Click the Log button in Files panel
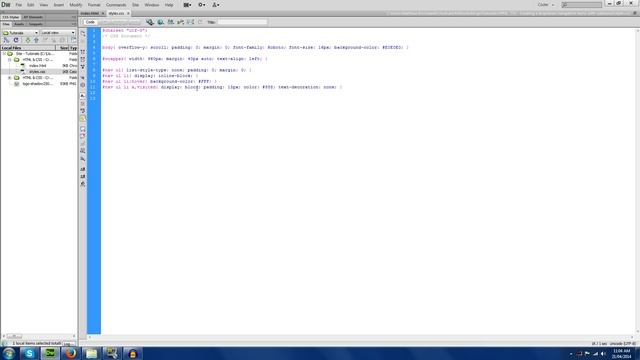Screen dimensions: 640x360 69,344
